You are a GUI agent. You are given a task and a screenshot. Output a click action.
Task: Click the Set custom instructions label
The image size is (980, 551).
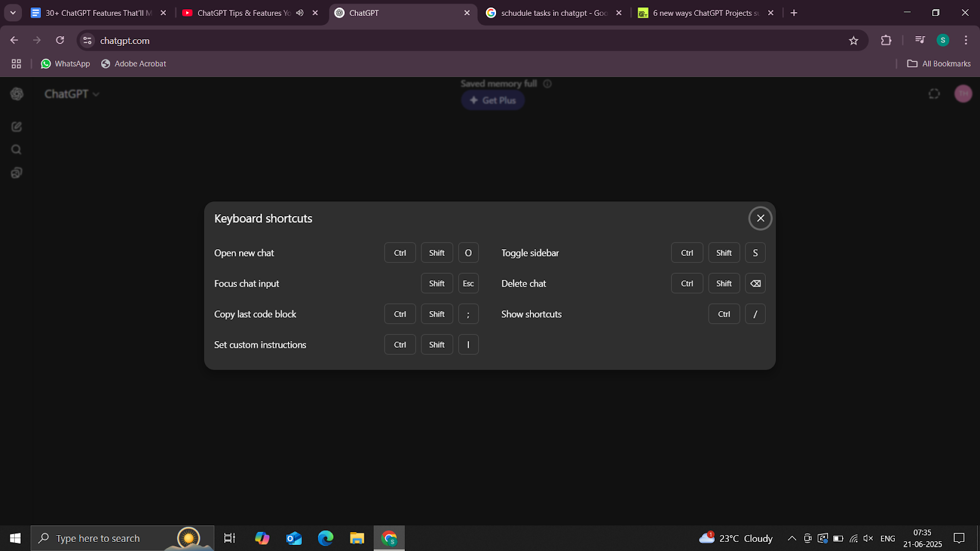click(260, 345)
